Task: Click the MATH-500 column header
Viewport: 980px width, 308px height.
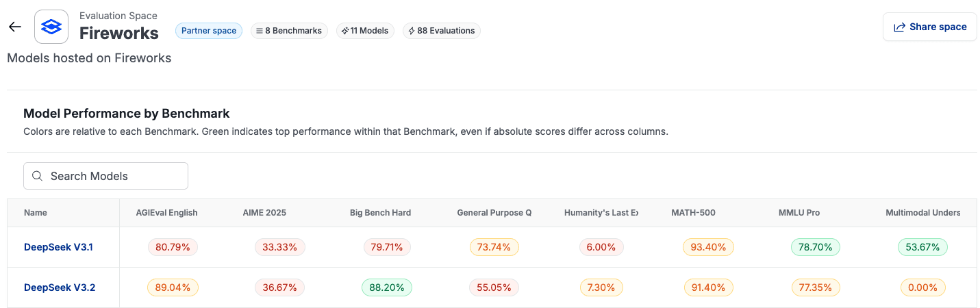Action: pyautogui.click(x=693, y=213)
